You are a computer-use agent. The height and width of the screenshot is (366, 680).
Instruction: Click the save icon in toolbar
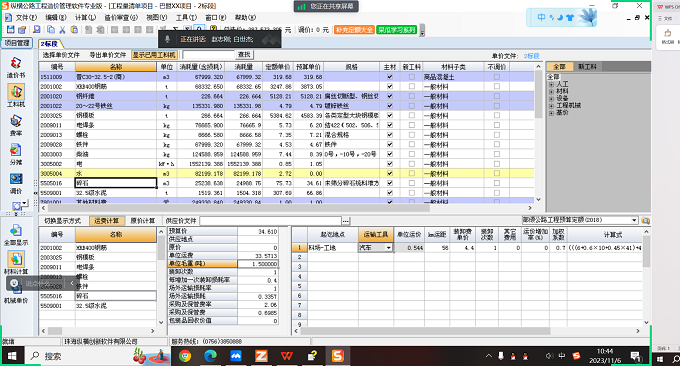10,29
